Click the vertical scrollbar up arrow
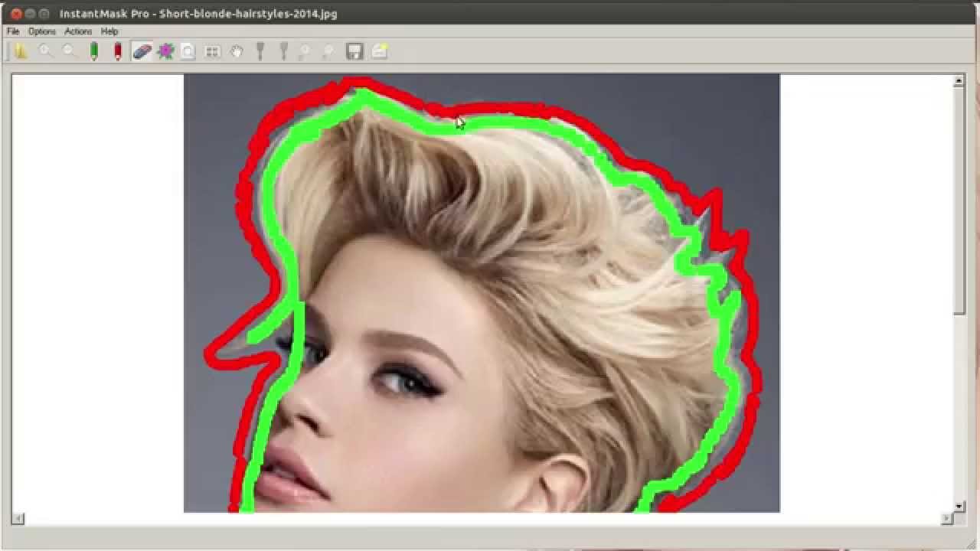Image resolution: width=980 pixels, height=551 pixels. tap(959, 80)
